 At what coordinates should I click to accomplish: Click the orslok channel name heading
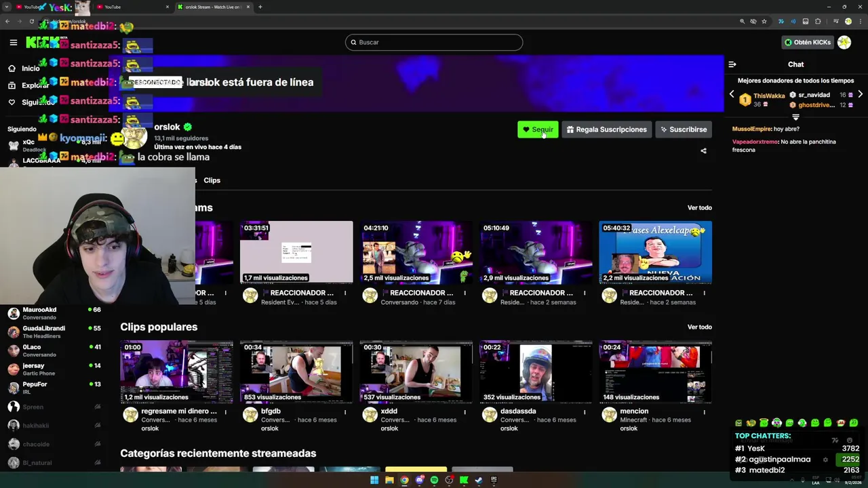(167, 127)
